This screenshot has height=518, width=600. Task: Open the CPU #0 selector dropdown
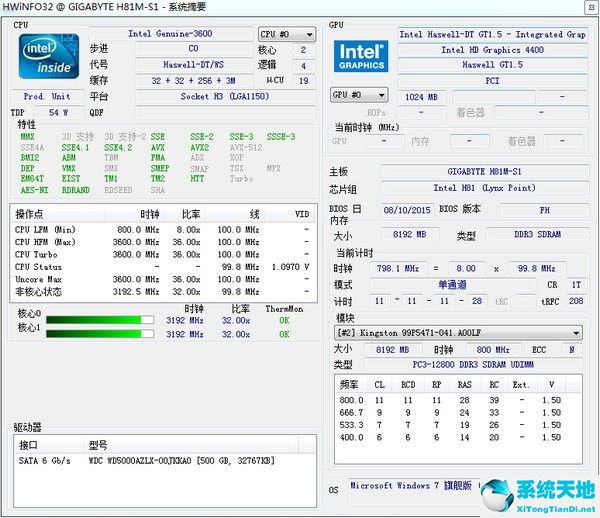tap(287, 34)
